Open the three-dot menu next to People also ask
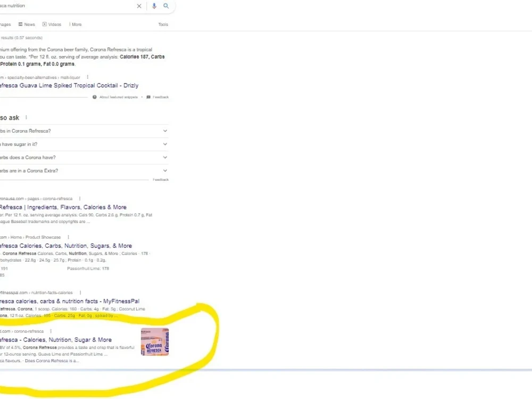Image resolution: width=532 pixels, height=399 pixels. pyautogui.click(x=26, y=118)
